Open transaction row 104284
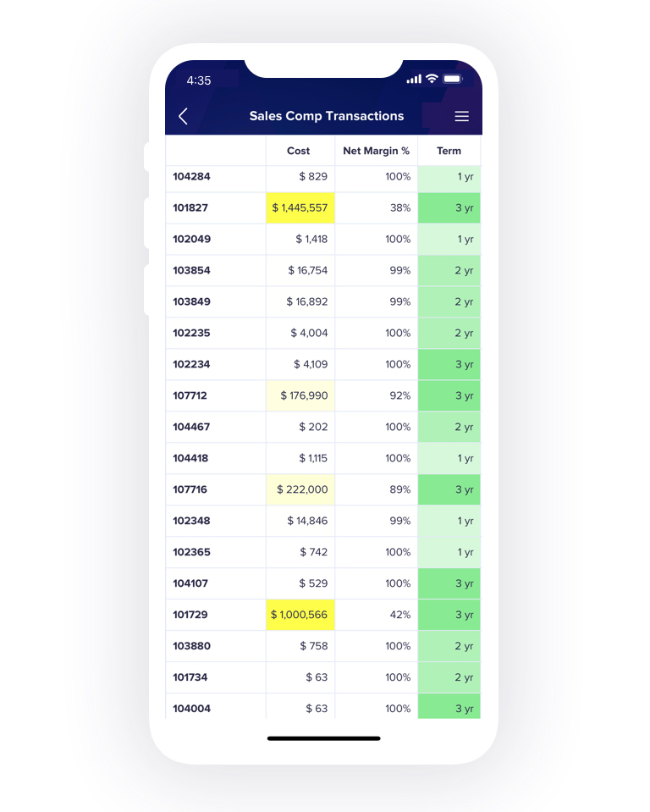Viewport: 650px width, 812px height. [x=323, y=177]
